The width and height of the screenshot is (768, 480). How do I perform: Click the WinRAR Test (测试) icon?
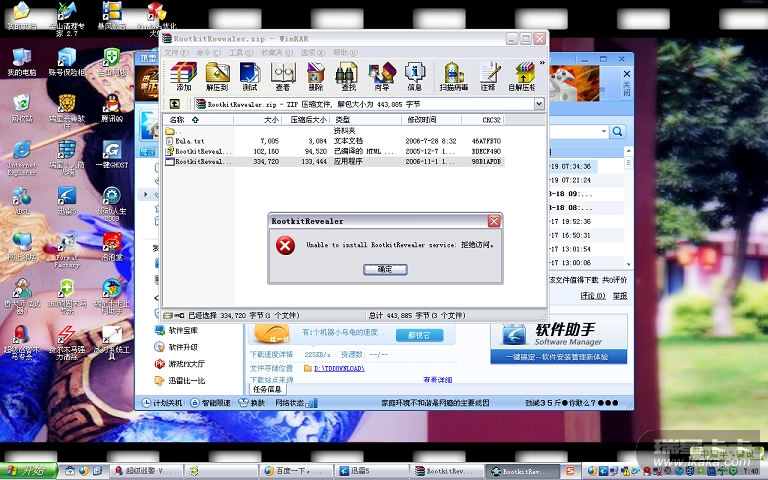click(250, 77)
